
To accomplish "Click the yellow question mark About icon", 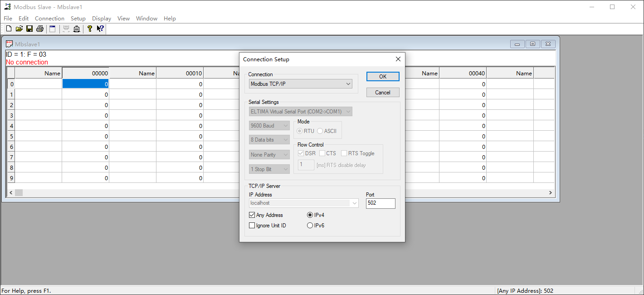I will click(x=90, y=29).
